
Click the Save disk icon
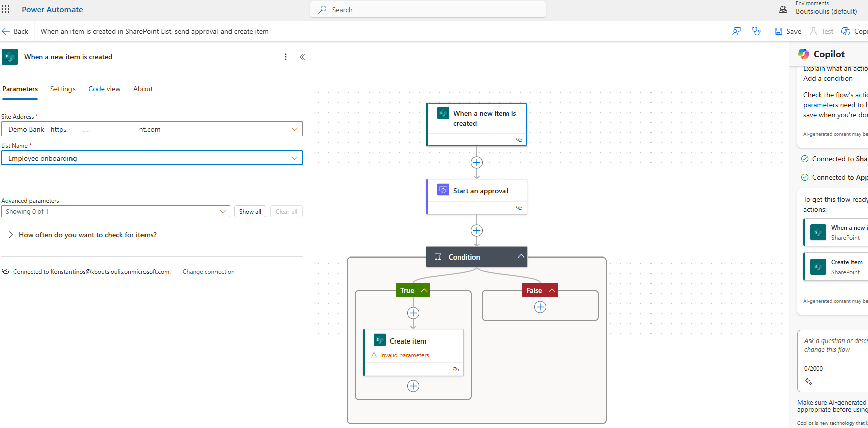pyautogui.click(x=778, y=31)
